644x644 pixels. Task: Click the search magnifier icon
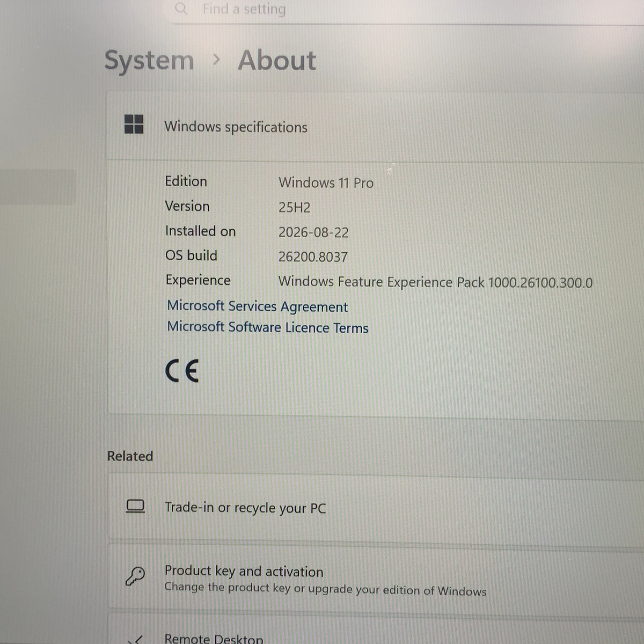[181, 9]
